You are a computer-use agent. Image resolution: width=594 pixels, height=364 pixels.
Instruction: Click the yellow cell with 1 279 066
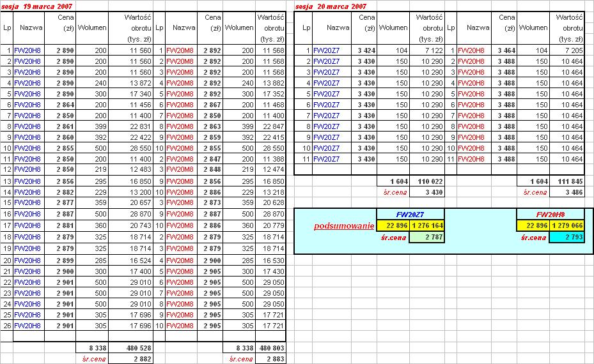coord(567,225)
